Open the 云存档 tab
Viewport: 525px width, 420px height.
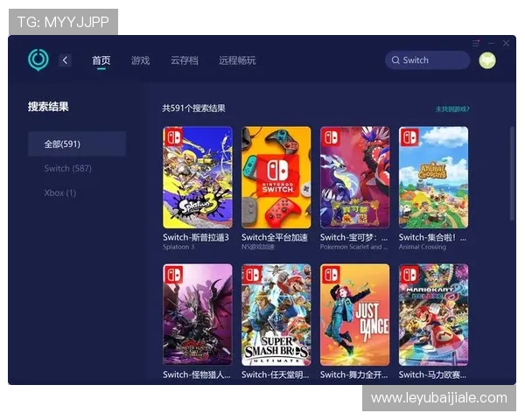184,60
